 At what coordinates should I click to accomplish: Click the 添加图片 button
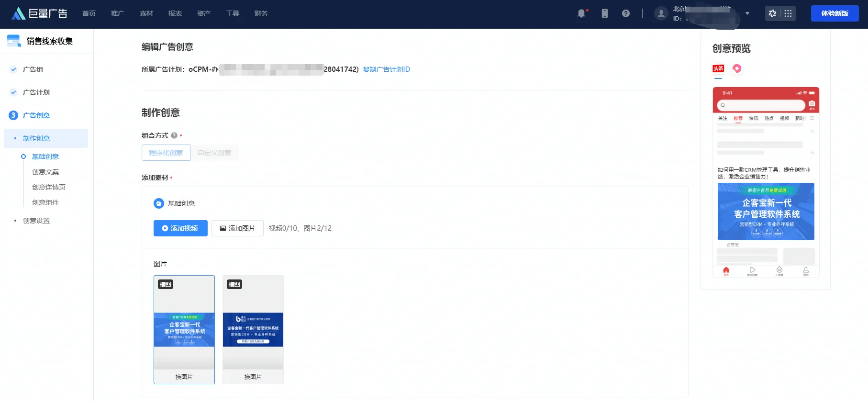[x=237, y=228]
